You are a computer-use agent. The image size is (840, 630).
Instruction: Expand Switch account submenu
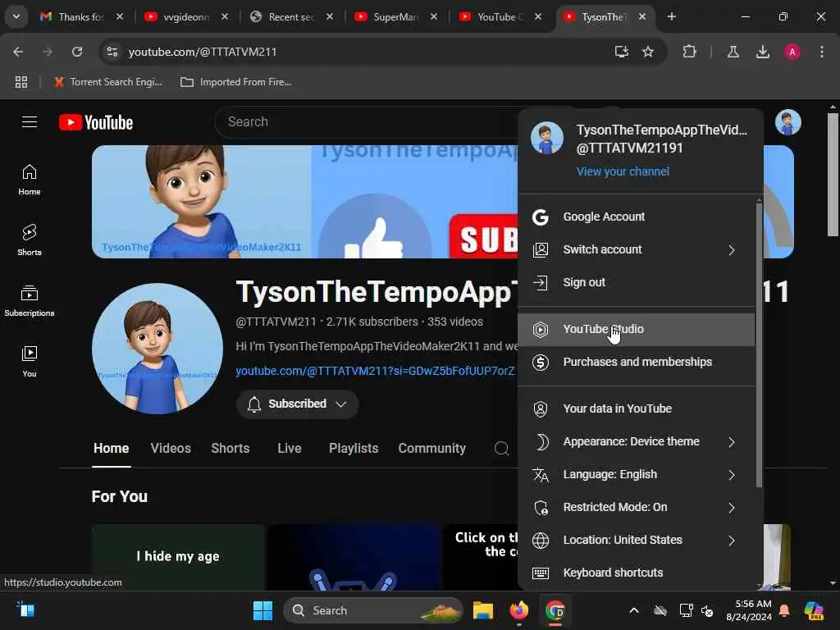pos(637,249)
